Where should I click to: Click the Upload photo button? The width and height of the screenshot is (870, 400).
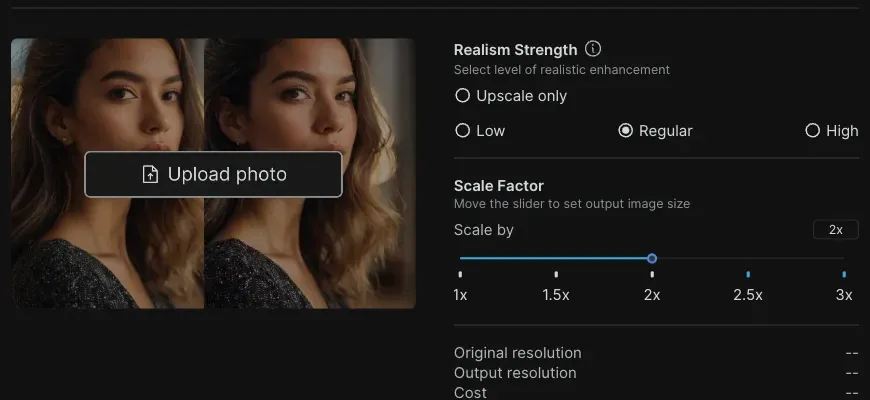[214, 174]
